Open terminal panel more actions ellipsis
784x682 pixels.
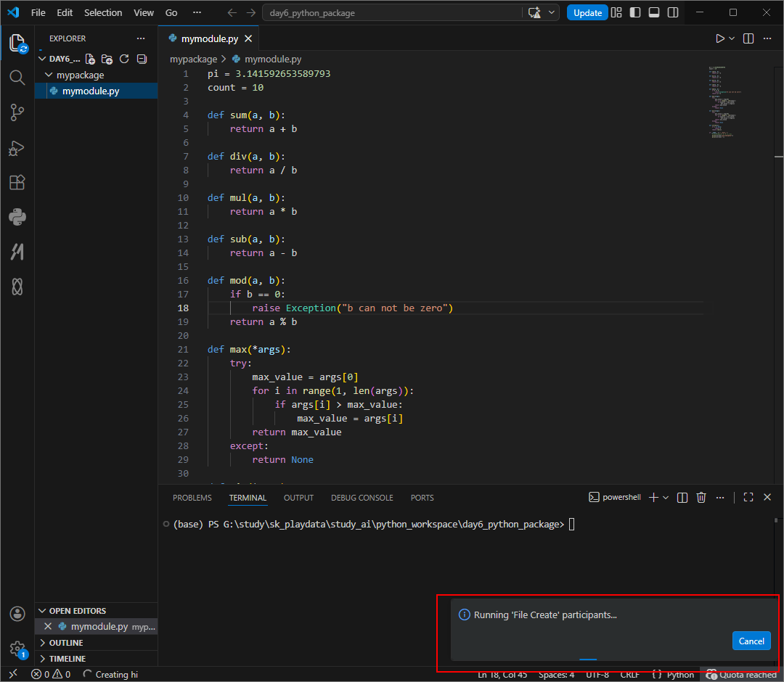pyautogui.click(x=720, y=498)
